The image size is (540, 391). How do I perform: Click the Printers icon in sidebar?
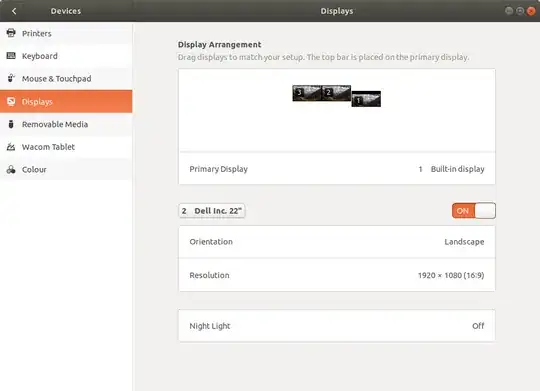[11, 33]
